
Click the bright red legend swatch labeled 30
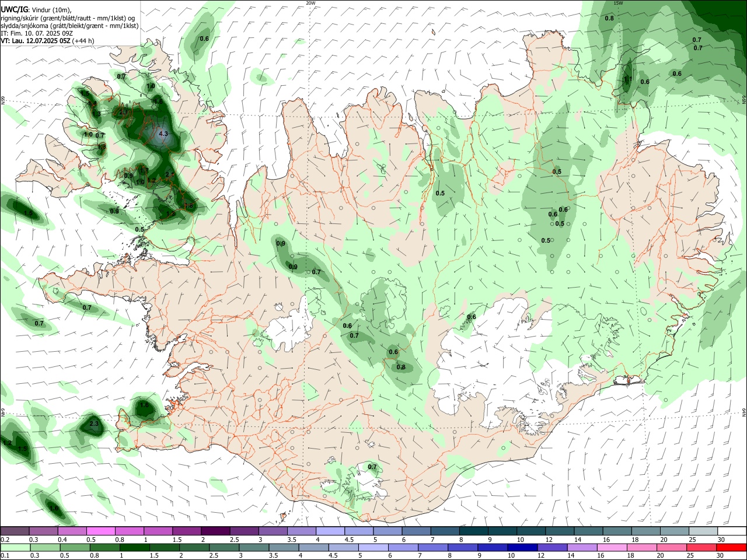coord(731,547)
